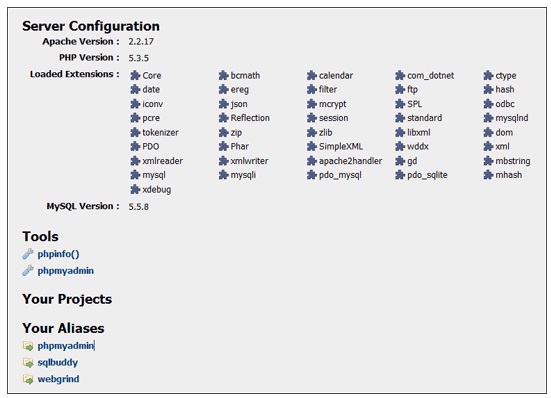551x398 pixels.
Task: Open the phpmyadmin alias link
Action: pyautogui.click(x=66, y=346)
